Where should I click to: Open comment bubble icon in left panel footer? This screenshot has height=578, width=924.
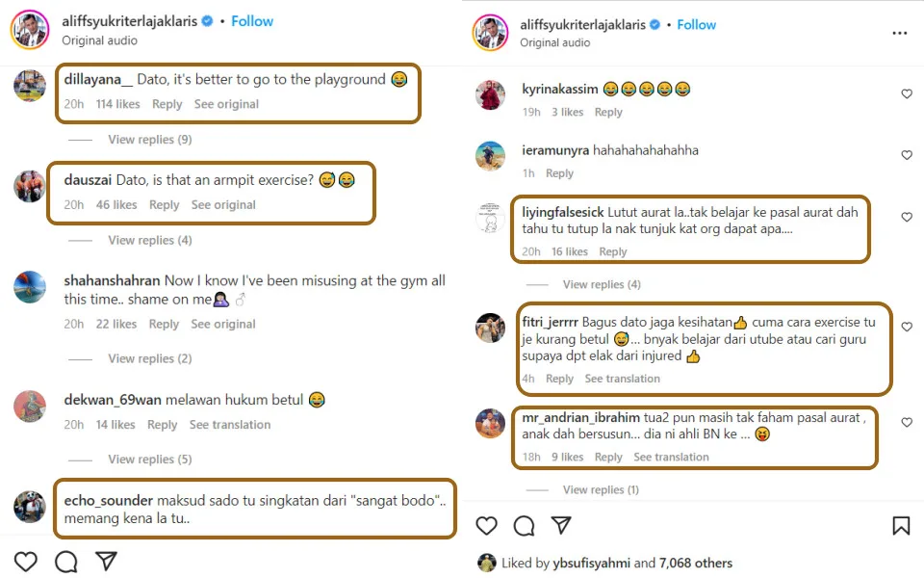(65, 561)
